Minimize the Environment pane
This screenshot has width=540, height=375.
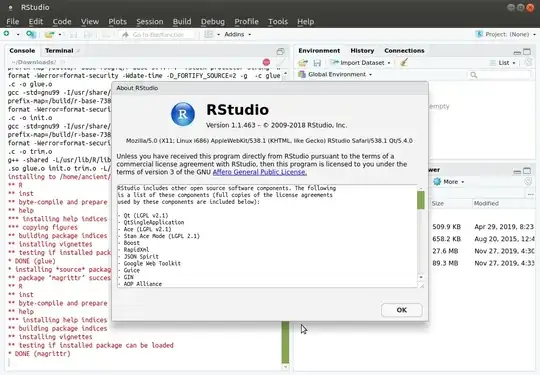517,52
